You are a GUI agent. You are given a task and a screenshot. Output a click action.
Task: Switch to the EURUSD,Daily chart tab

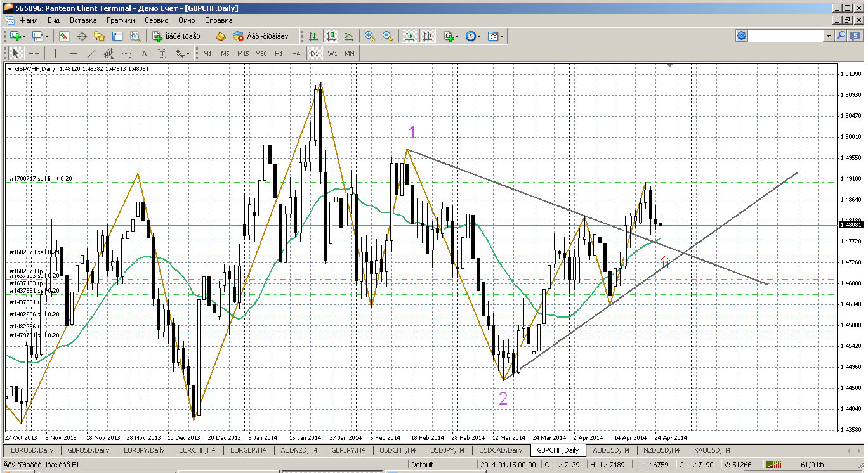[x=30, y=450]
